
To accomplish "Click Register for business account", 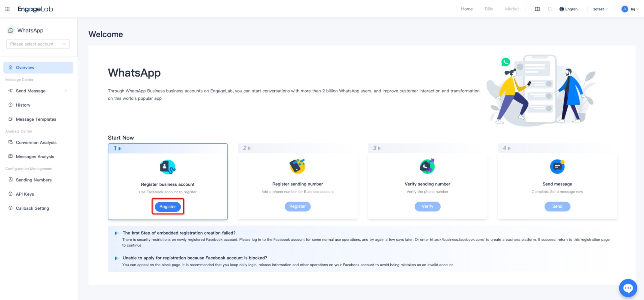I will (x=168, y=207).
